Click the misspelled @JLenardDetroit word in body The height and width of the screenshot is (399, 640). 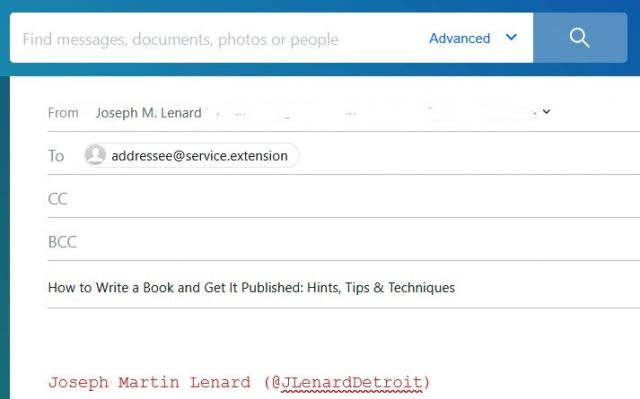[351, 383]
